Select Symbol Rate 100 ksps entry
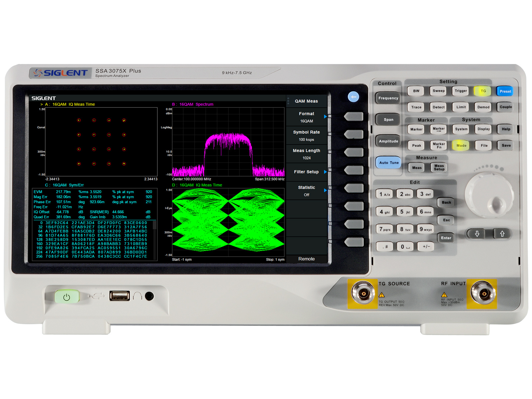The width and height of the screenshot is (532, 399). (x=307, y=136)
